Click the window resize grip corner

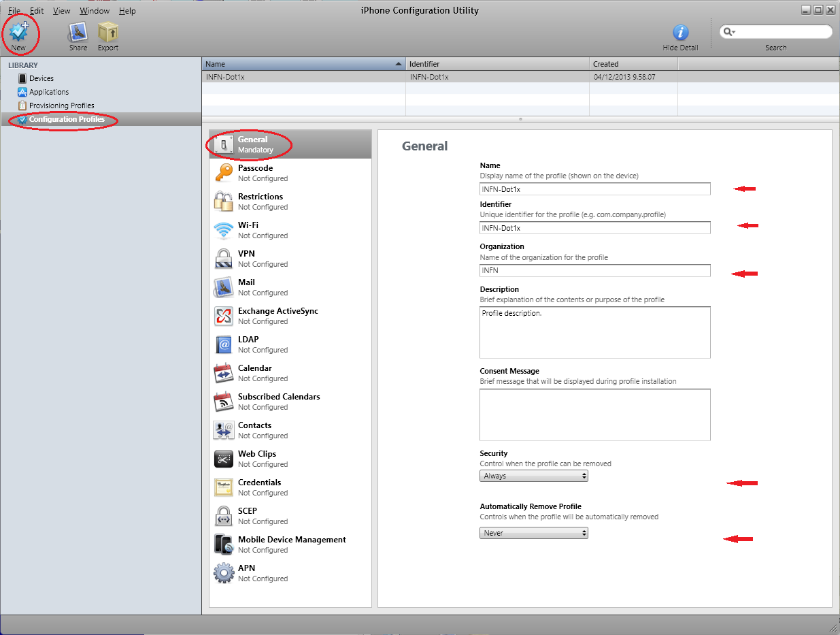[x=833, y=628]
